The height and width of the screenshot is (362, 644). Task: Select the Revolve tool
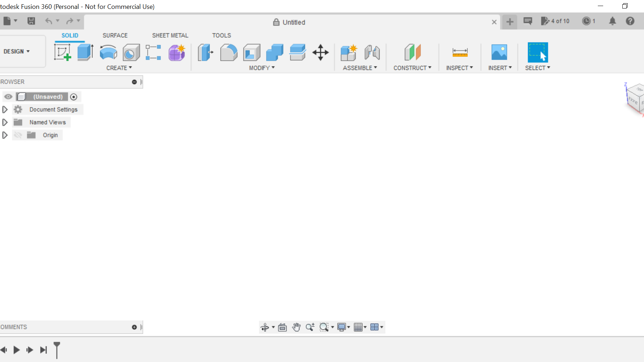(108, 52)
